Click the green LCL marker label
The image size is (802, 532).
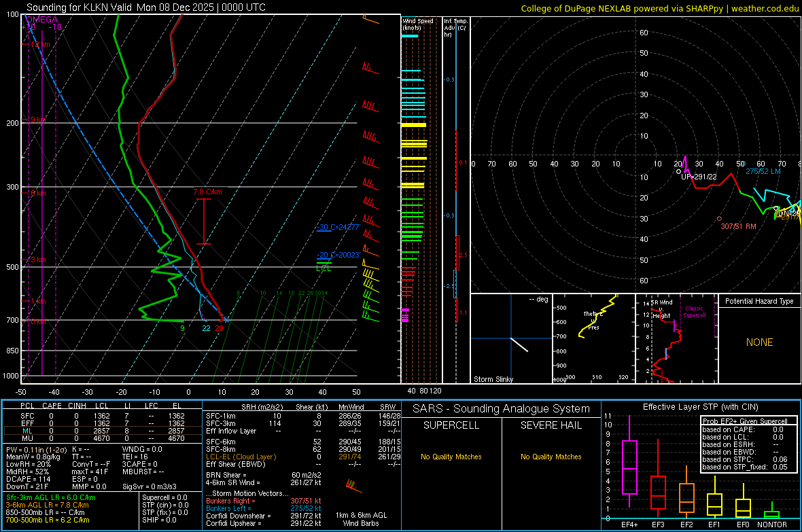click(x=324, y=268)
